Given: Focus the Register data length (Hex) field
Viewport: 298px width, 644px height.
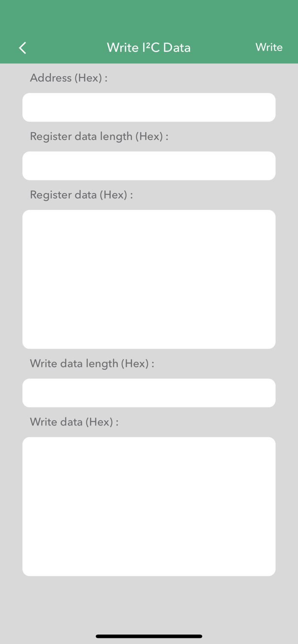Looking at the screenshot, I should [149, 166].
